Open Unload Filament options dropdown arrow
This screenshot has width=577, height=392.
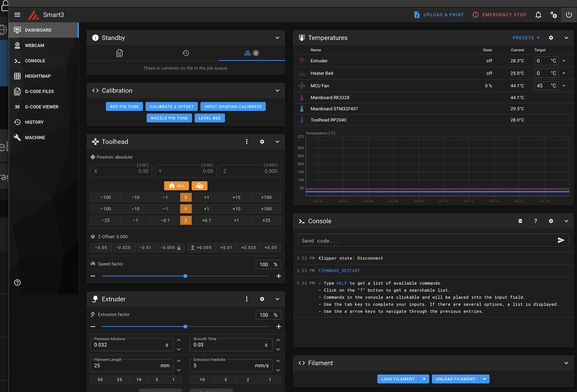[485, 379]
